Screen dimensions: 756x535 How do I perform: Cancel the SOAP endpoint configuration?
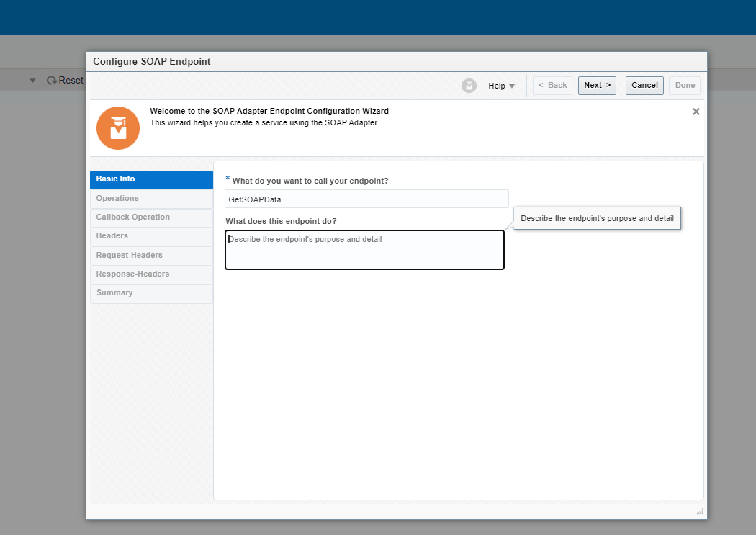(644, 85)
